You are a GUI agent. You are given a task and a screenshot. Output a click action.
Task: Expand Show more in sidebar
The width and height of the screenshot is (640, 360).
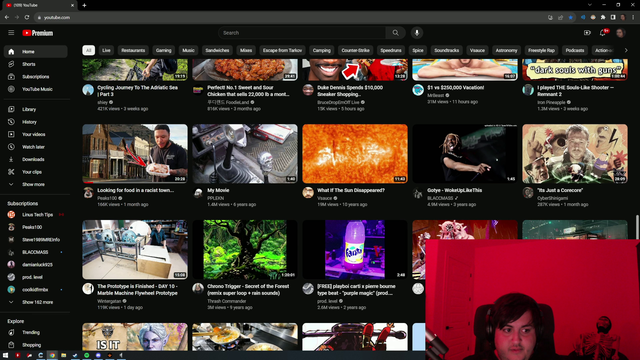pyautogui.click(x=36, y=184)
